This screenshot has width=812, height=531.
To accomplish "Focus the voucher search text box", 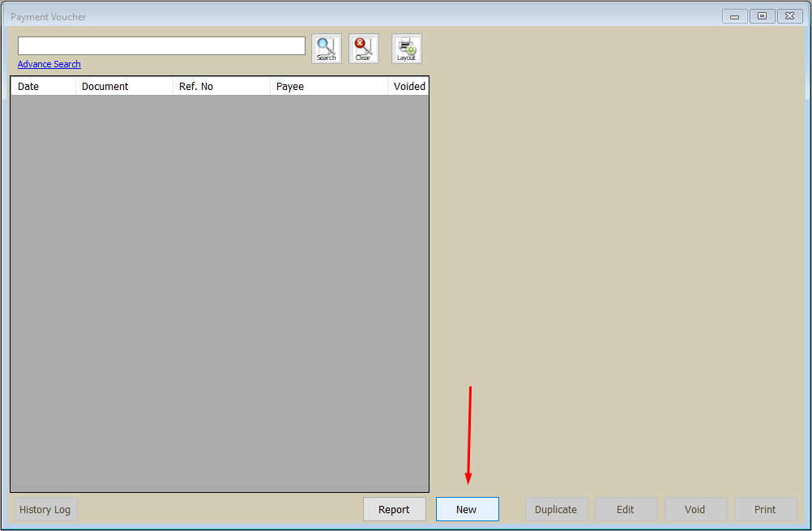I will click(161, 45).
